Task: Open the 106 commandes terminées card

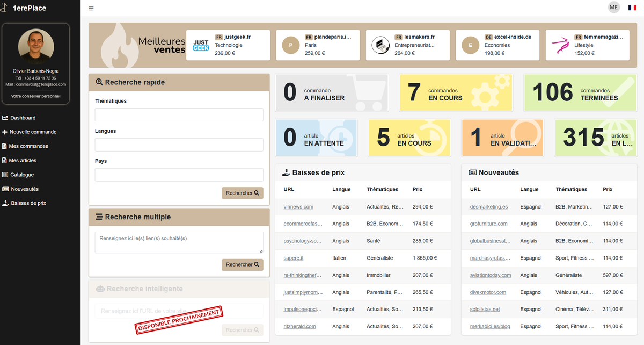Action: point(580,92)
